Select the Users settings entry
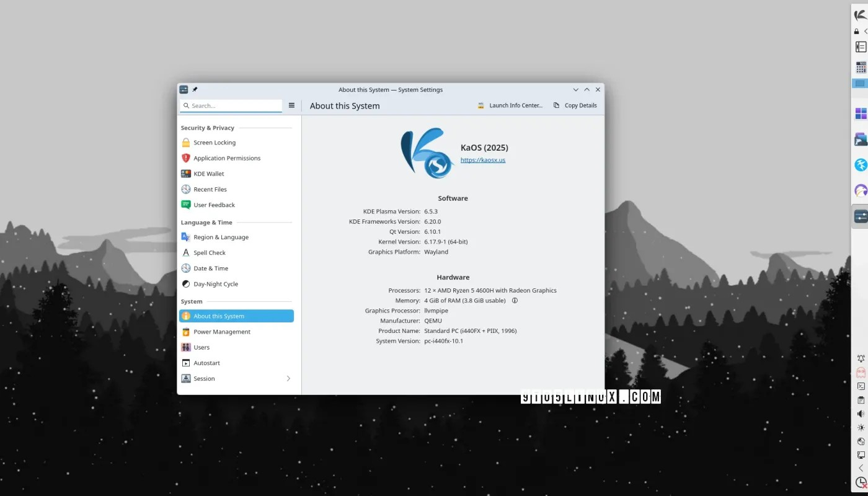 (201, 347)
